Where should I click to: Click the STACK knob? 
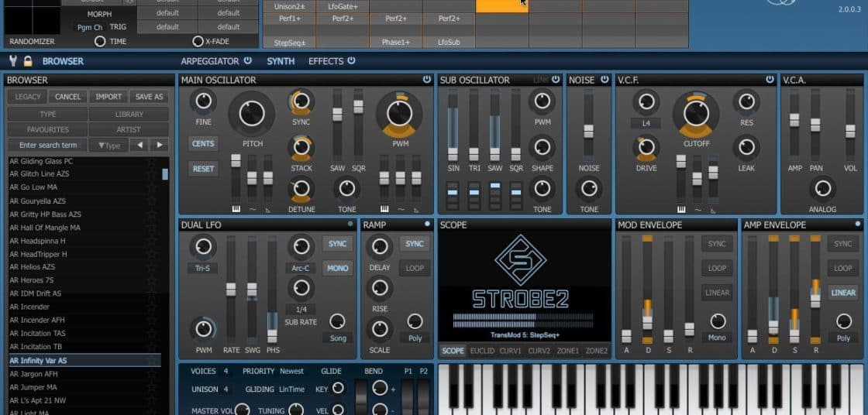point(301,148)
